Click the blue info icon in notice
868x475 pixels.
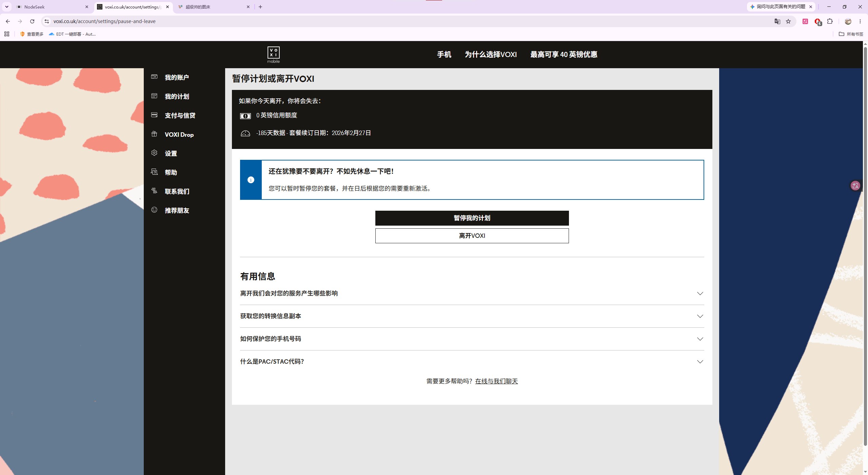251,180
